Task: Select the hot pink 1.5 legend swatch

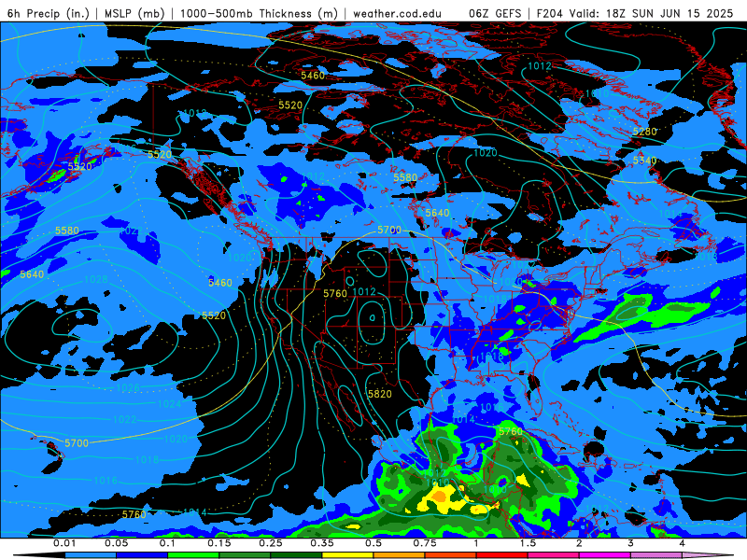Action: [554, 555]
